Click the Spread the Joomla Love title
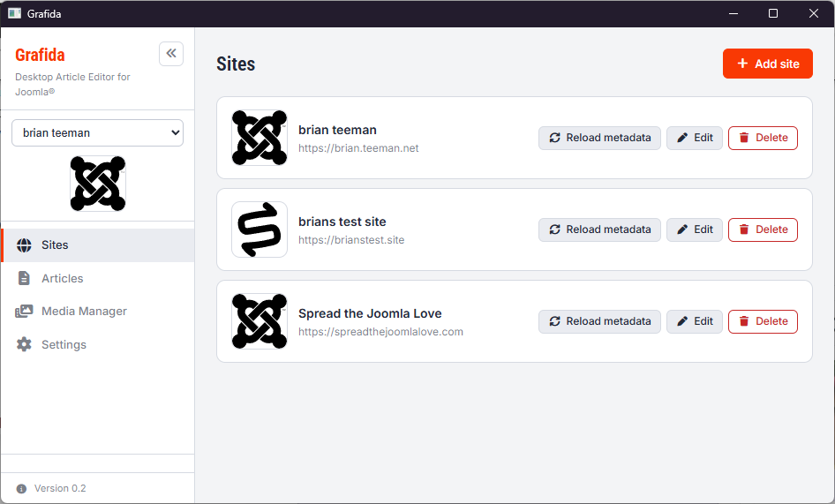 click(370, 313)
